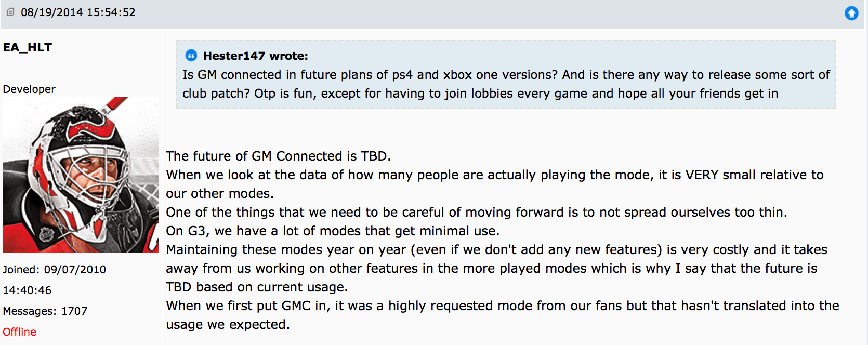Viewport: 868px width, 345px height.
Task: Click the blue quote icon beside Hester147
Action: click(191, 56)
